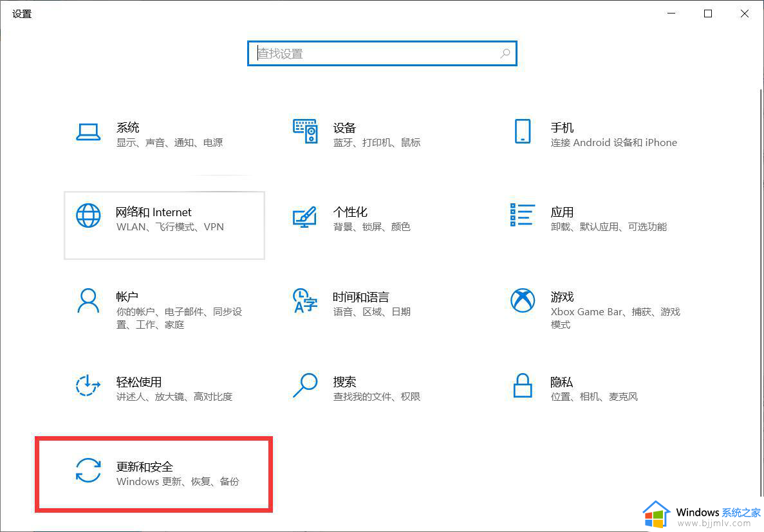
Task: Click the 设备 keyboard and speaker icon
Action: tap(306, 131)
